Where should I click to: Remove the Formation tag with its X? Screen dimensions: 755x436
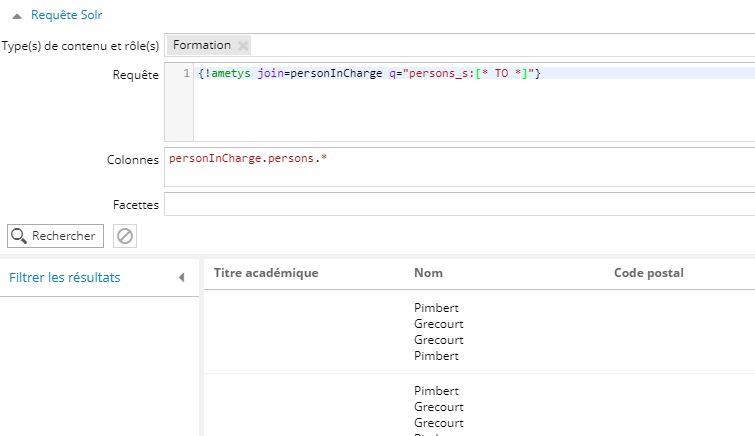pyautogui.click(x=244, y=46)
